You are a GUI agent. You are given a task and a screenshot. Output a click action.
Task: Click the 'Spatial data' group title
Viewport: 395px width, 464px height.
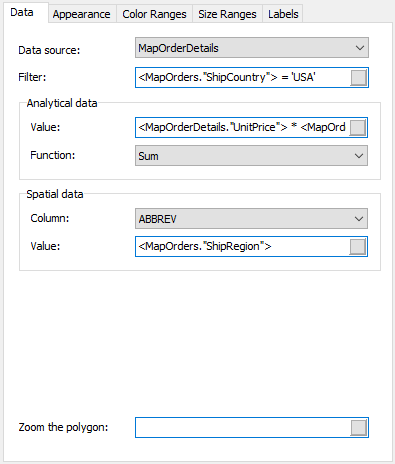[55, 194]
